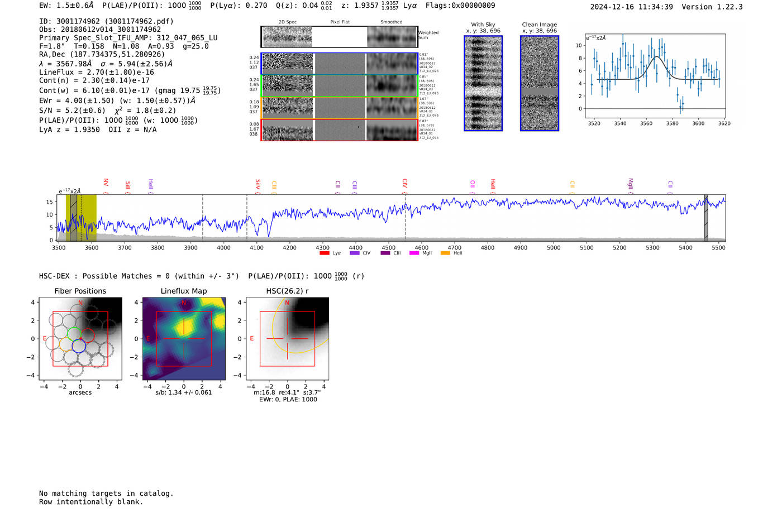Click the header 'z: 1.9357' redshift value
Image resolution: width=782 pixels, height=532 pixels.
coord(370,6)
